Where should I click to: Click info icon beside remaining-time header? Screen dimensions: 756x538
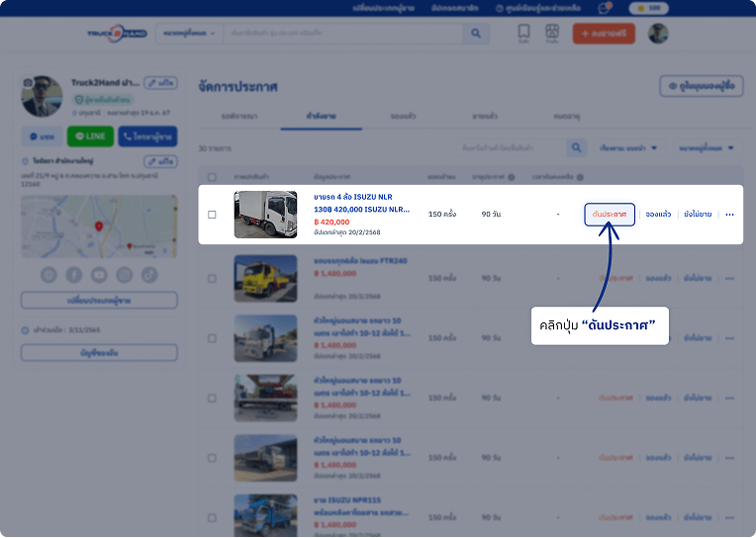coord(580,177)
